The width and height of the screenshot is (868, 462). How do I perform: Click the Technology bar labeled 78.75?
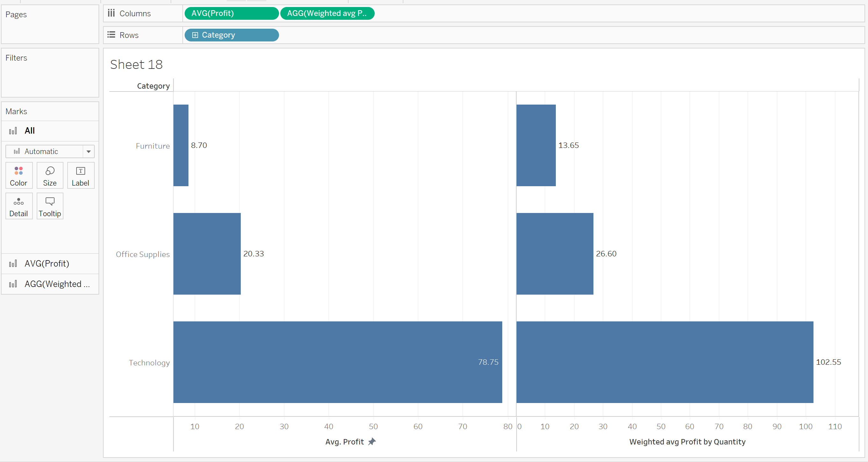click(337, 362)
